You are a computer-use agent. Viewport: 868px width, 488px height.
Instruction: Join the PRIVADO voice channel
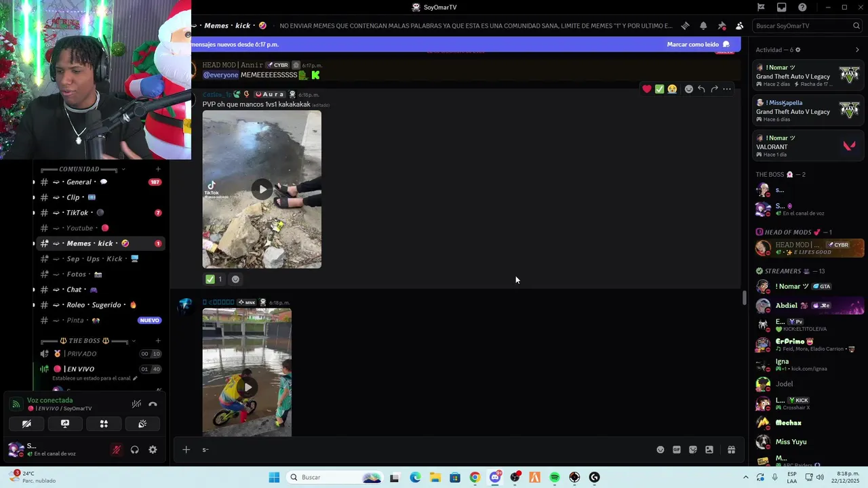tap(101, 354)
